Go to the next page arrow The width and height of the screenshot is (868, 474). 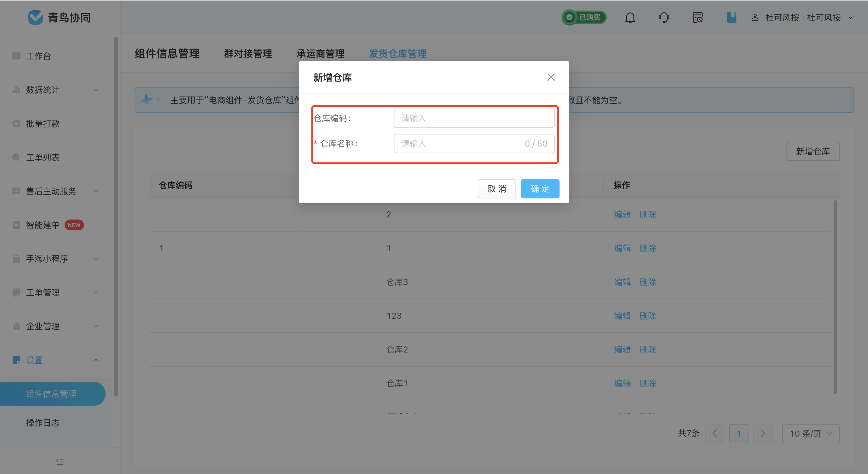click(763, 433)
